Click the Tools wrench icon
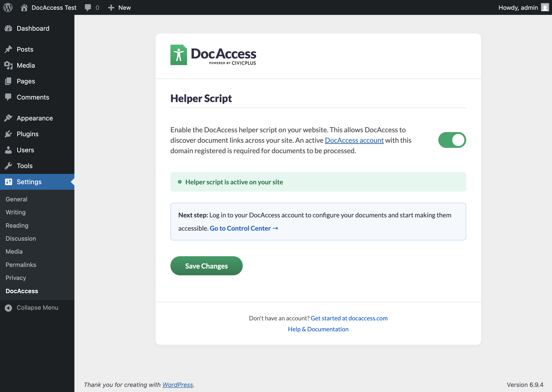The image size is (552, 392). pyautogui.click(x=8, y=166)
